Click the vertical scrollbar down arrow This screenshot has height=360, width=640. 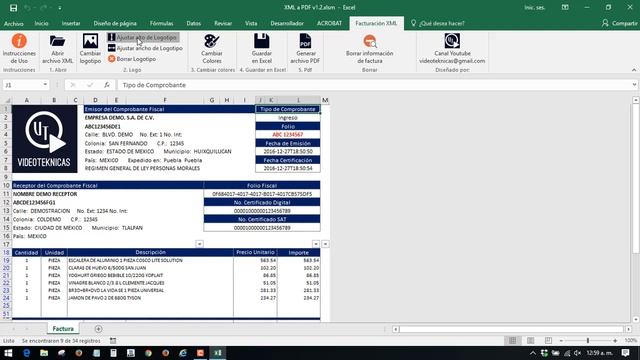[x=636, y=319]
